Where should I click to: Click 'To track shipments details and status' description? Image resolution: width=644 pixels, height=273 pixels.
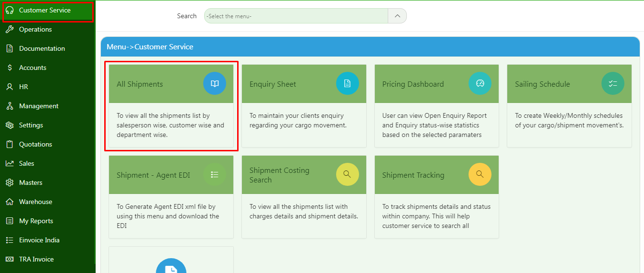[x=437, y=216]
